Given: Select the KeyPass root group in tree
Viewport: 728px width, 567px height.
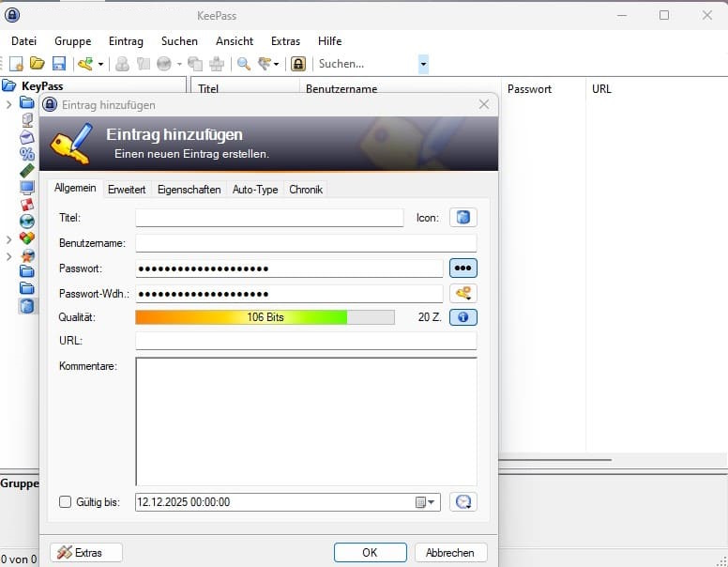Looking at the screenshot, I should pos(42,86).
